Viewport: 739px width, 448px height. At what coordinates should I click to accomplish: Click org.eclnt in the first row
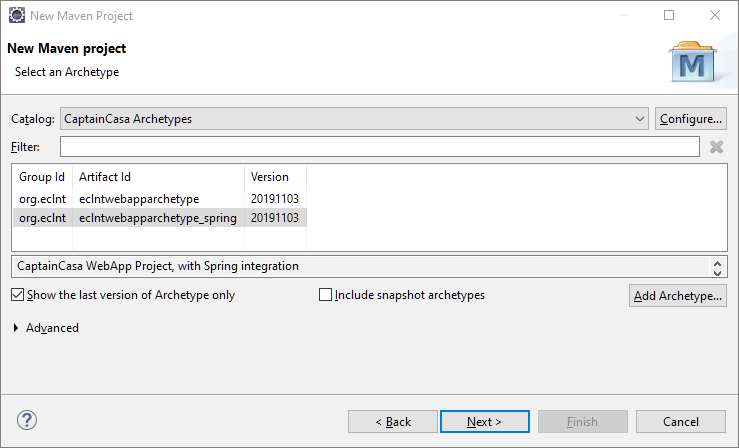click(x=42, y=199)
